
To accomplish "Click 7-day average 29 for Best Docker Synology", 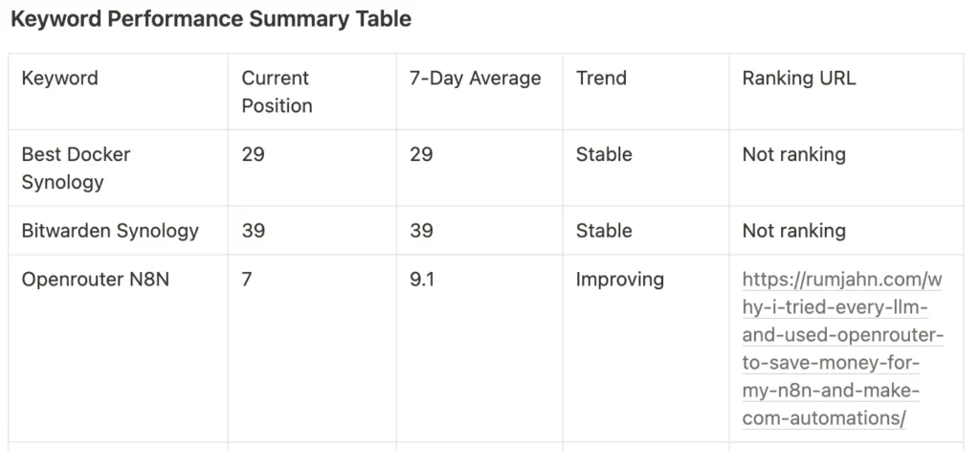I will (421, 154).
